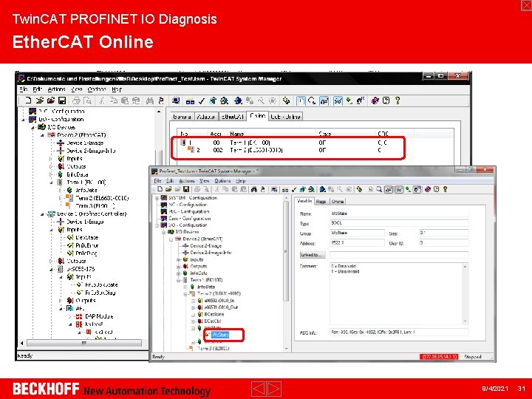This screenshot has height=399, width=532.
Task: Switch to EtherCAT tab in back window
Action: tap(233, 117)
